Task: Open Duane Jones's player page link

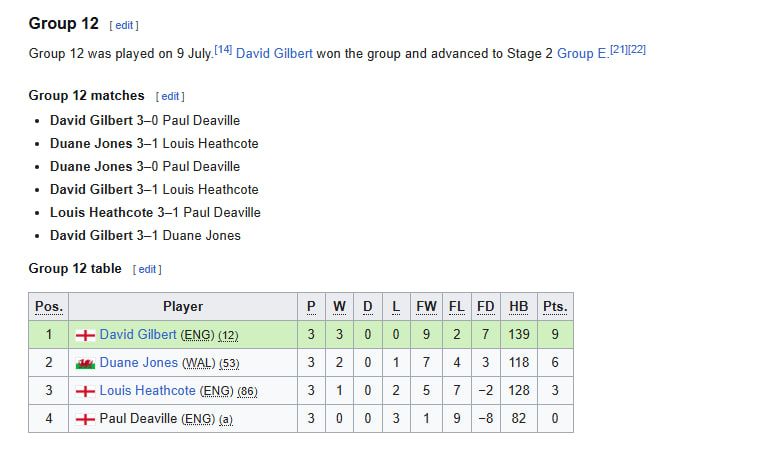Action: (138, 363)
